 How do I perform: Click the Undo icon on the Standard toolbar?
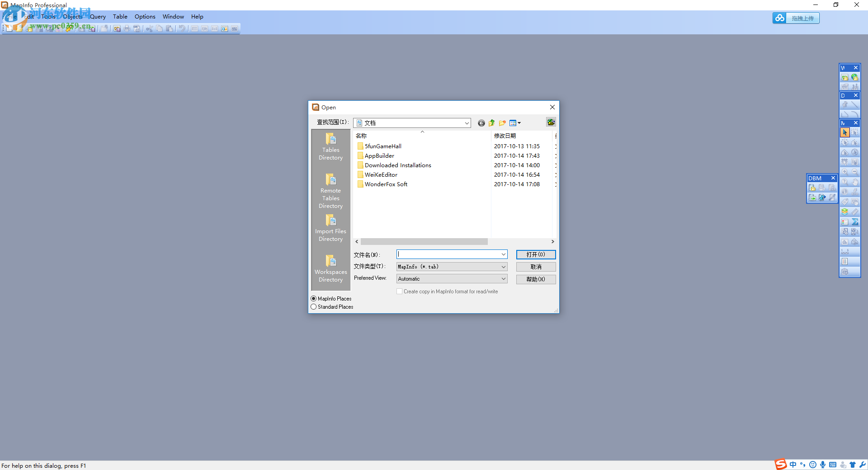pos(182,28)
